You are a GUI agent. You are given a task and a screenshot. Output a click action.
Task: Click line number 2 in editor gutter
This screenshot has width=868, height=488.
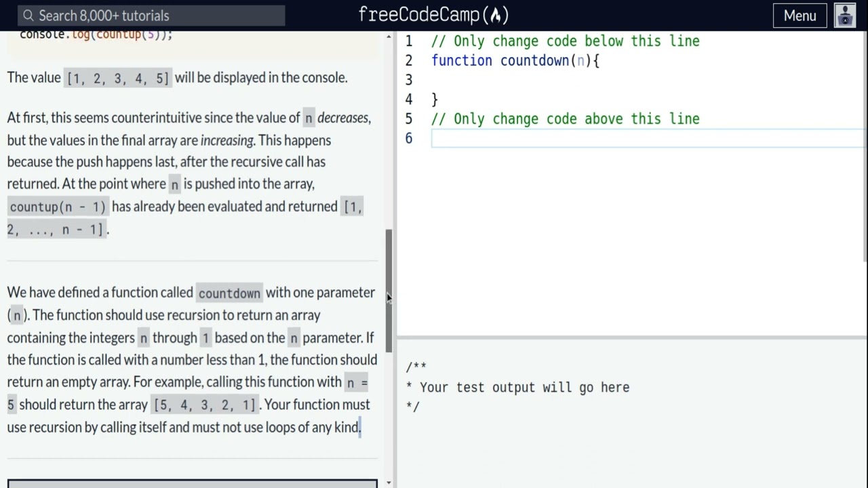click(x=408, y=60)
